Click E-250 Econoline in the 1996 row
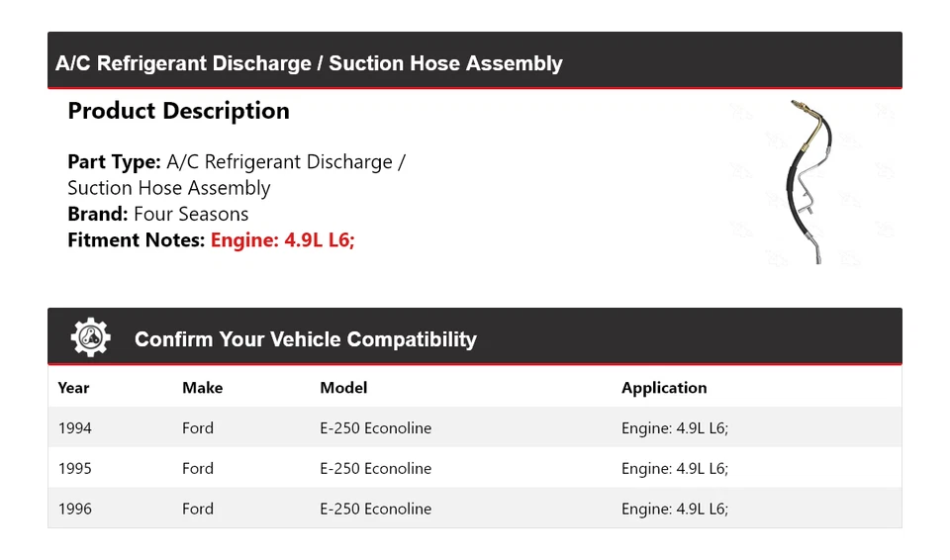 coord(375,509)
